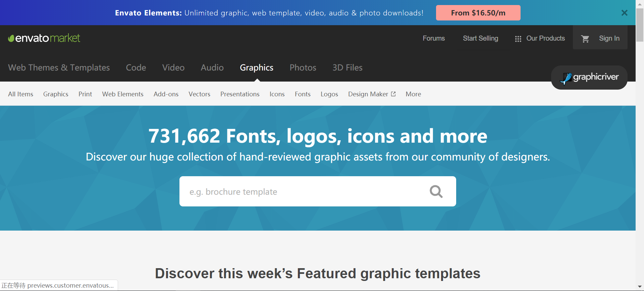Close the Envato Elements banner
Image resolution: width=644 pixels, height=291 pixels.
coord(624,13)
